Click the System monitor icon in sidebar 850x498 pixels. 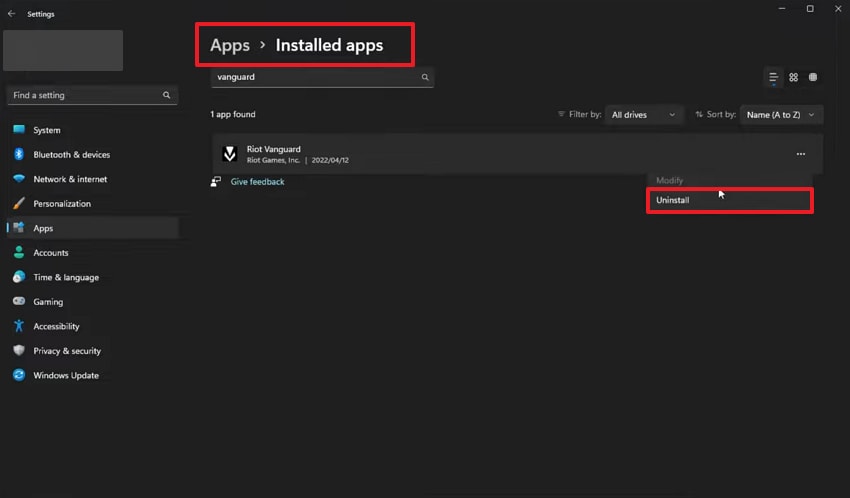(x=19, y=130)
